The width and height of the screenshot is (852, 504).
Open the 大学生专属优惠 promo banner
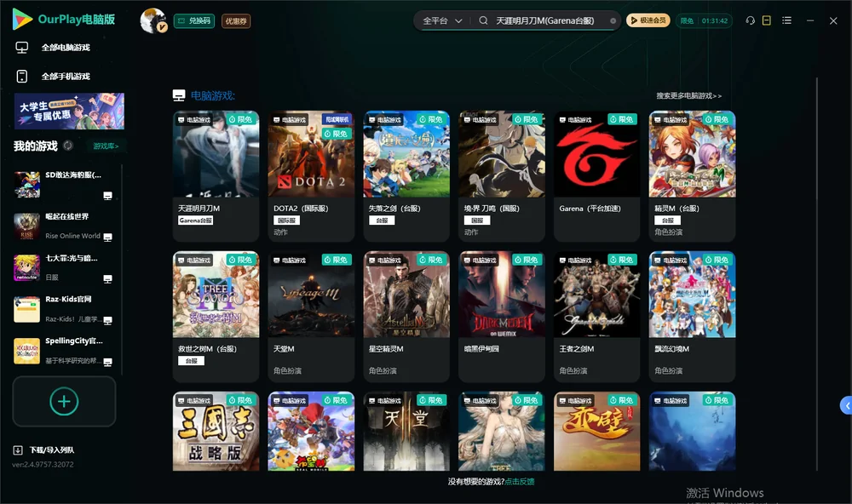point(69,112)
